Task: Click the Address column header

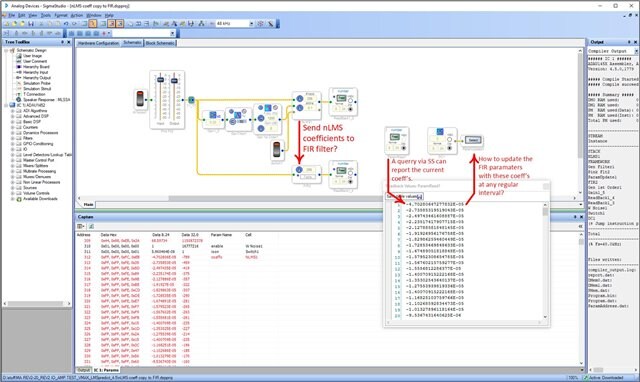Action: tap(84, 235)
